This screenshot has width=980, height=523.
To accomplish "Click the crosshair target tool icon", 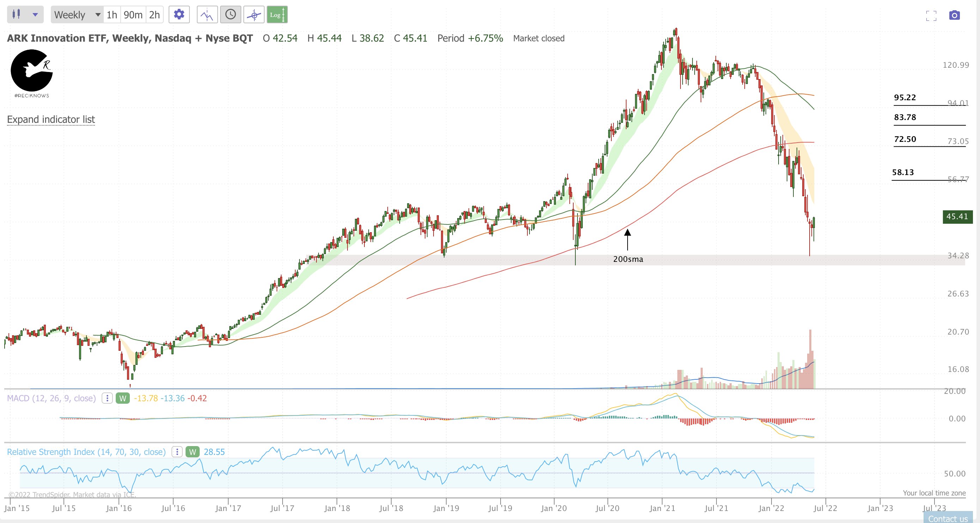I will click(x=254, y=15).
